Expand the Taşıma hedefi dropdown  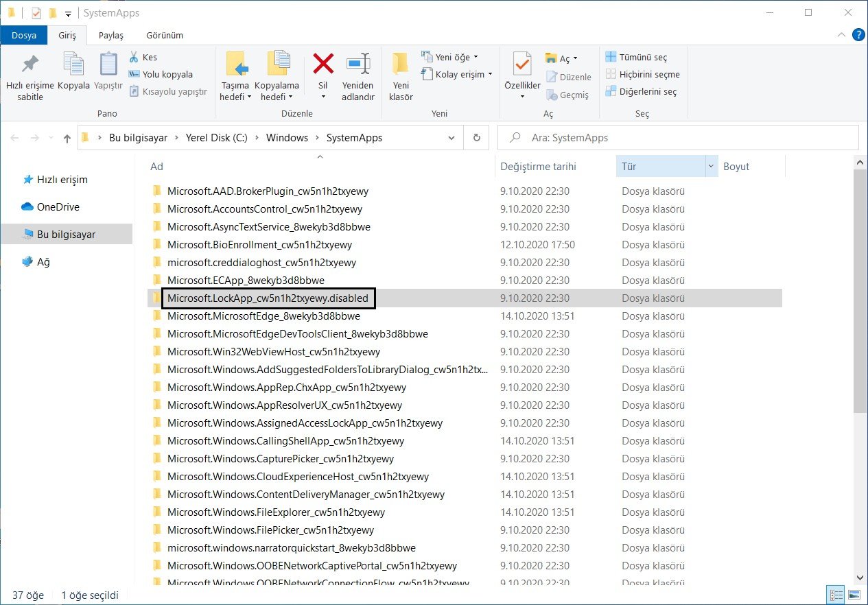coord(235,97)
